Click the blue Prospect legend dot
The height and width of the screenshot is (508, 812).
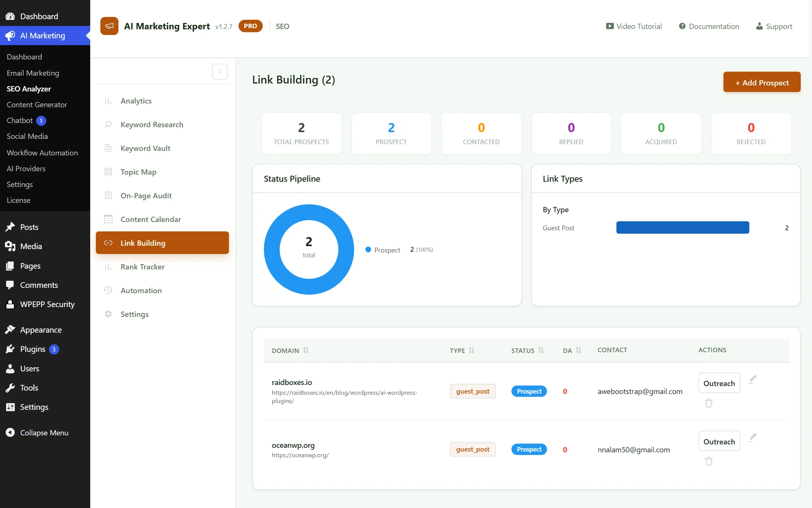point(368,249)
